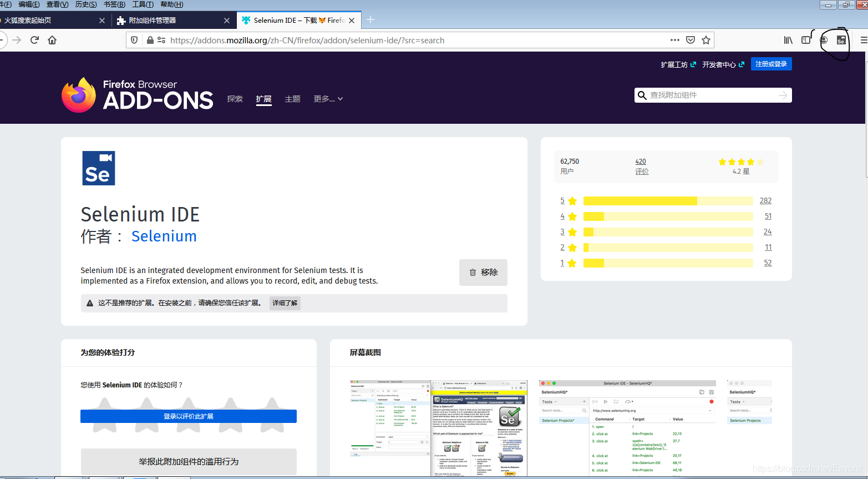Filter reviews by 1 star bar
The width and height of the screenshot is (868, 479).
click(668, 263)
